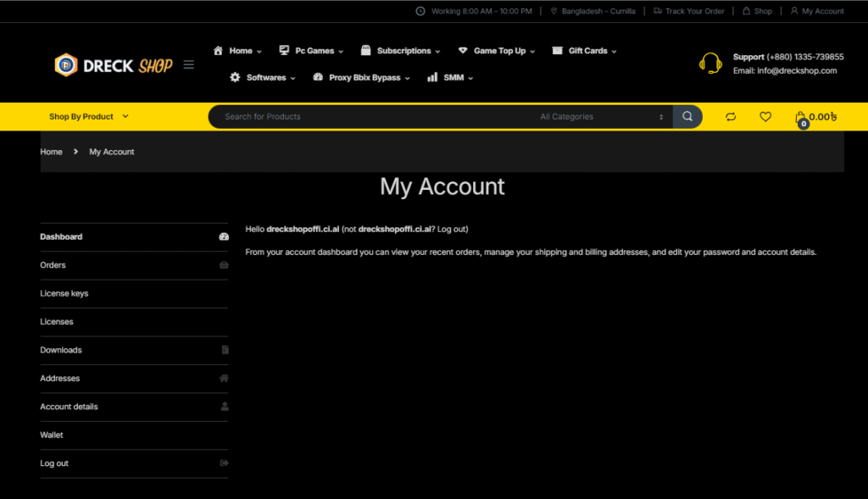Open the compare products icon

tap(731, 117)
